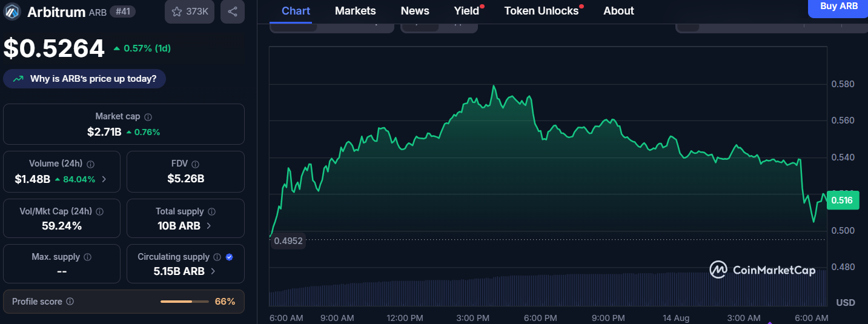Screen dimensions: 868x324
Task: Show Vol/Mkt Cap (24h) info icon
Action: (99, 212)
